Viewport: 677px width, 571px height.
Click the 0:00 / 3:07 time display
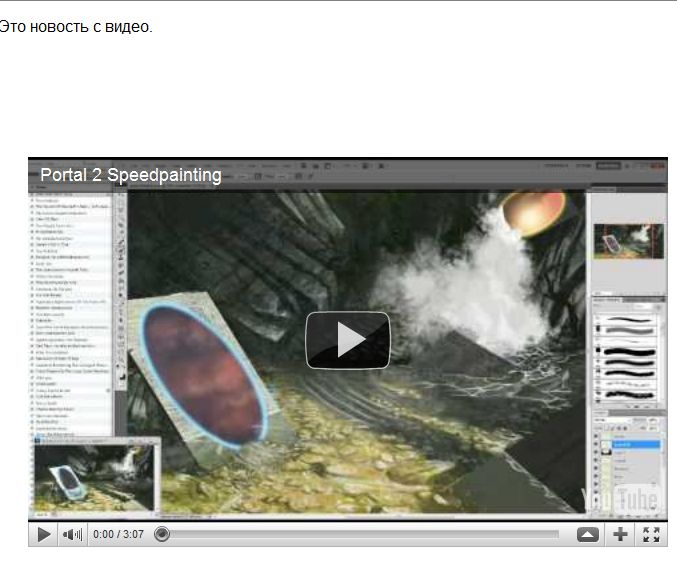click(x=118, y=535)
